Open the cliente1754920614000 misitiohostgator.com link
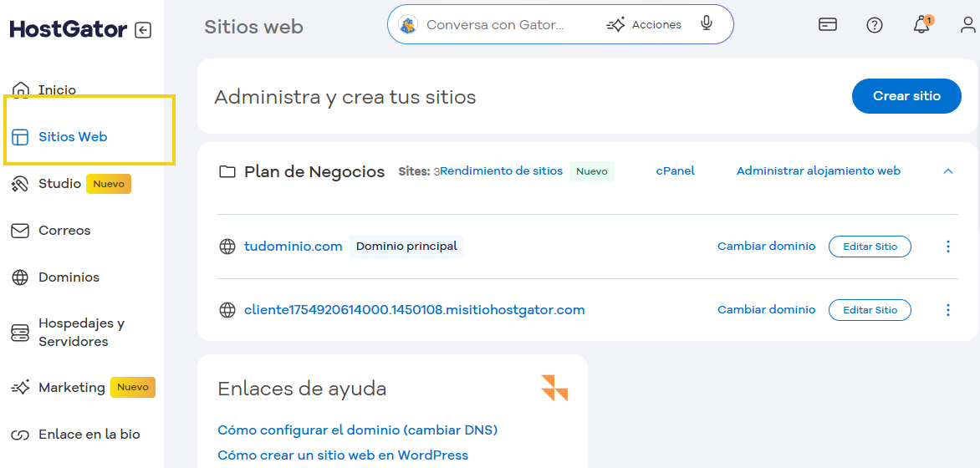Viewport: 980px width, 468px height. [415, 309]
